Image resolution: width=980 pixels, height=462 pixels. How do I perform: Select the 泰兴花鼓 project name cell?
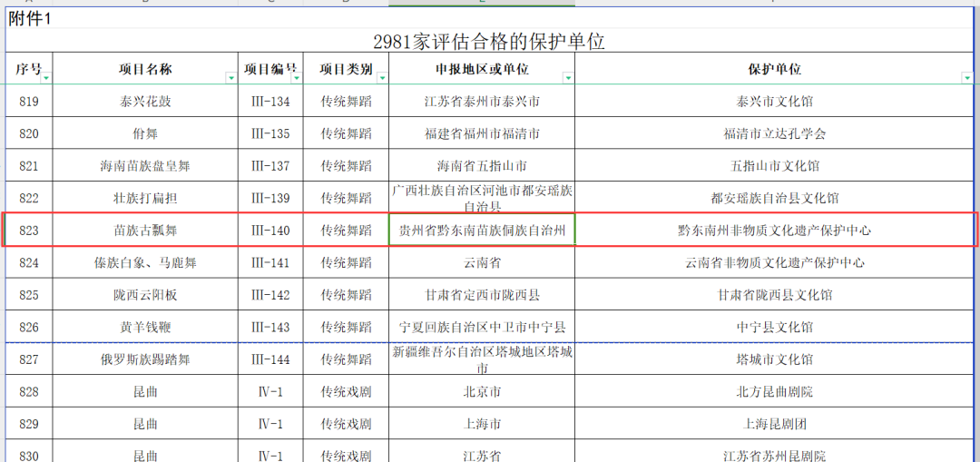(145, 102)
